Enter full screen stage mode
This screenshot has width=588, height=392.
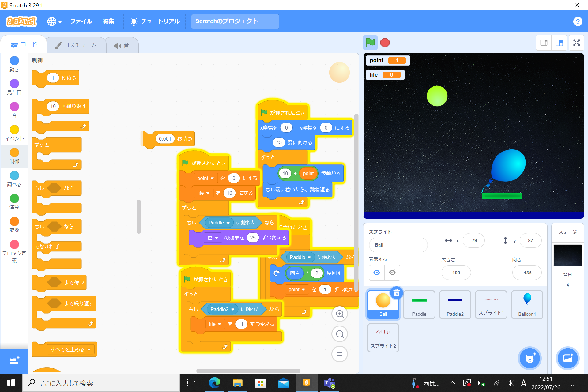point(576,43)
